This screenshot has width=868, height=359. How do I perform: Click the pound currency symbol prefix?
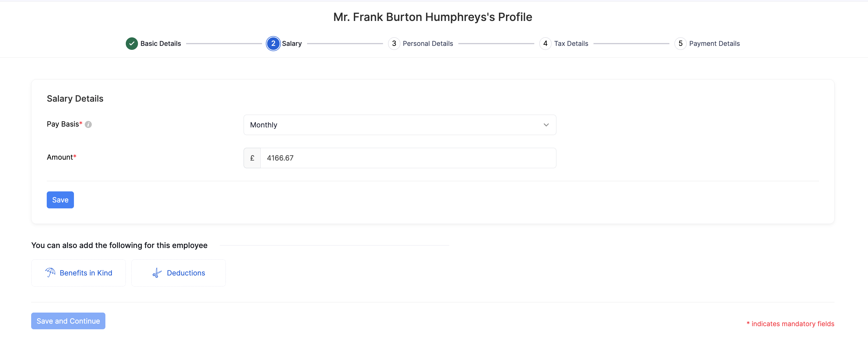252,158
